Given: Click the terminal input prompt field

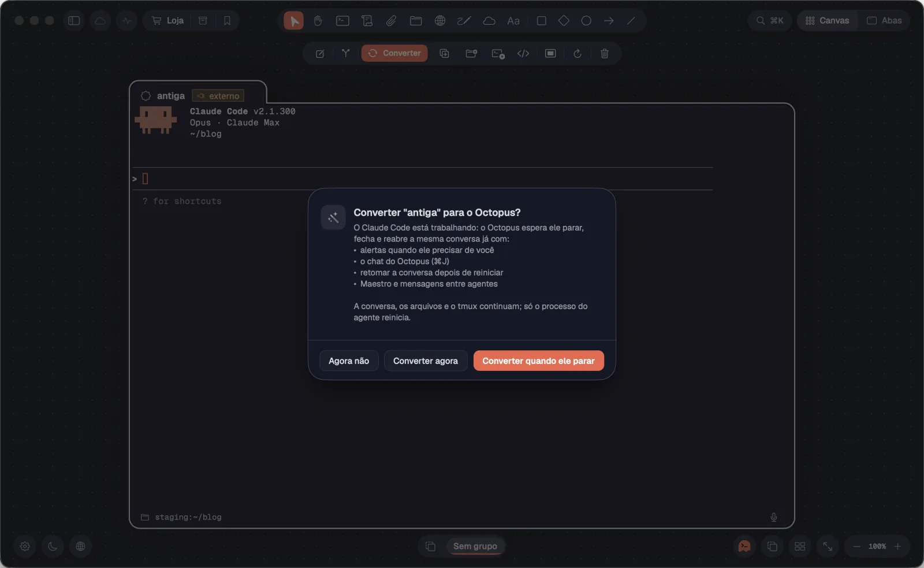Looking at the screenshot, I should click(x=422, y=179).
